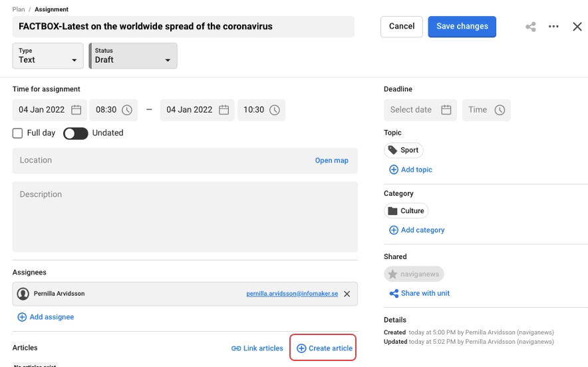Toggle the Undated switch

[76, 133]
